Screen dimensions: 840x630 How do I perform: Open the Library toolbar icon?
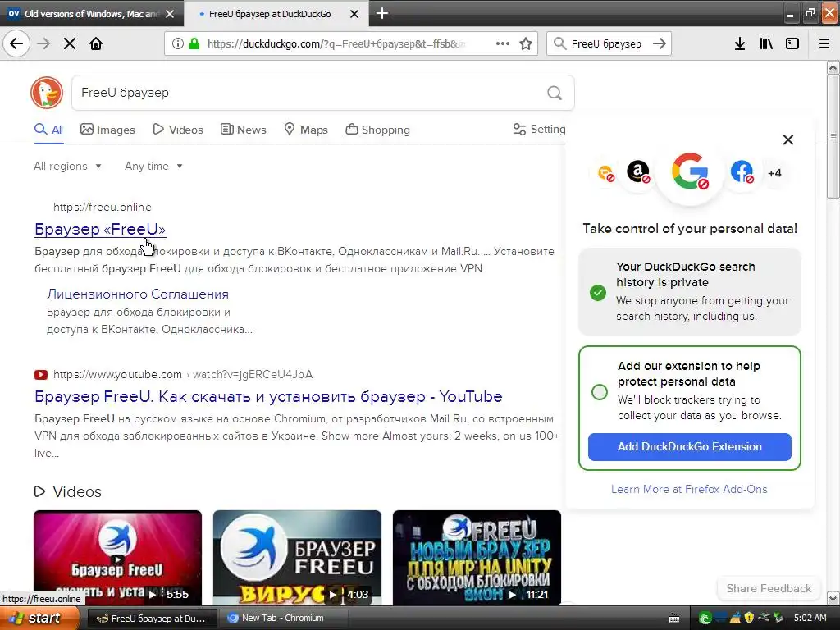(x=766, y=43)
